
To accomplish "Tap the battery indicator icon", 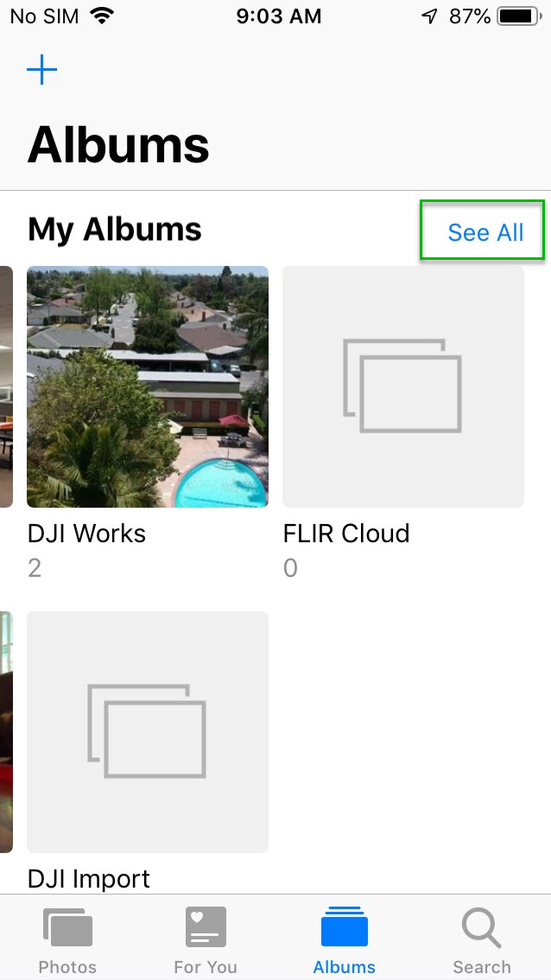I will point(520,16).
